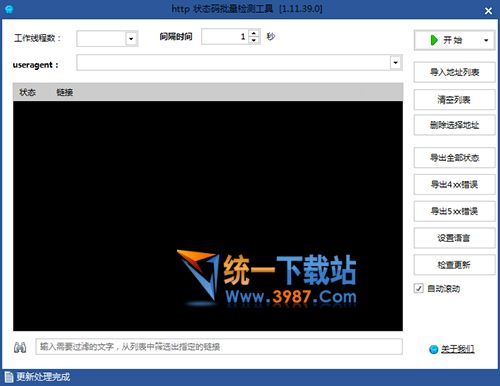Click the 清空列表 button
Image resolution: width=500 pixels, height=386 pixels.
[x=454, y=99]
